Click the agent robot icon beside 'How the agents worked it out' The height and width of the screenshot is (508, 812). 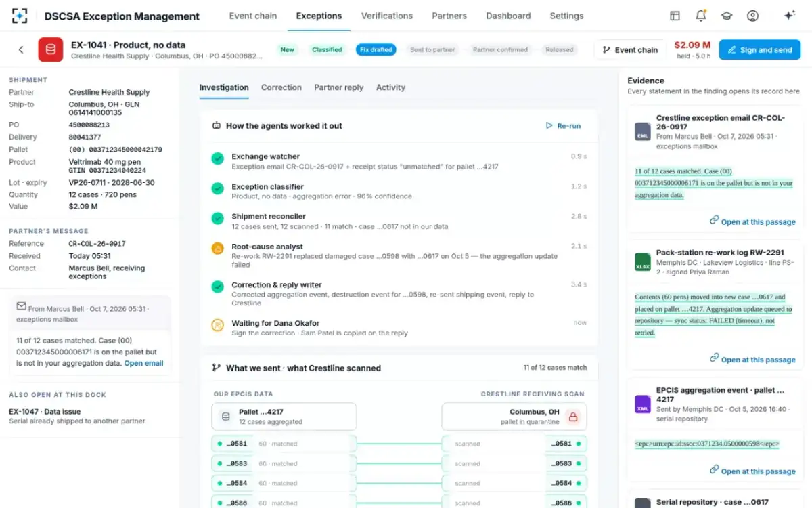pos(217,126)
